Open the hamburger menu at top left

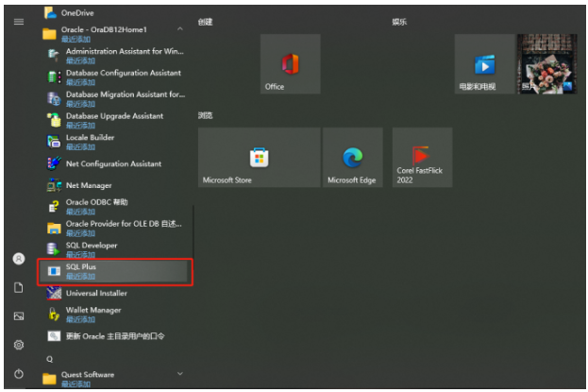pos(19,22)
